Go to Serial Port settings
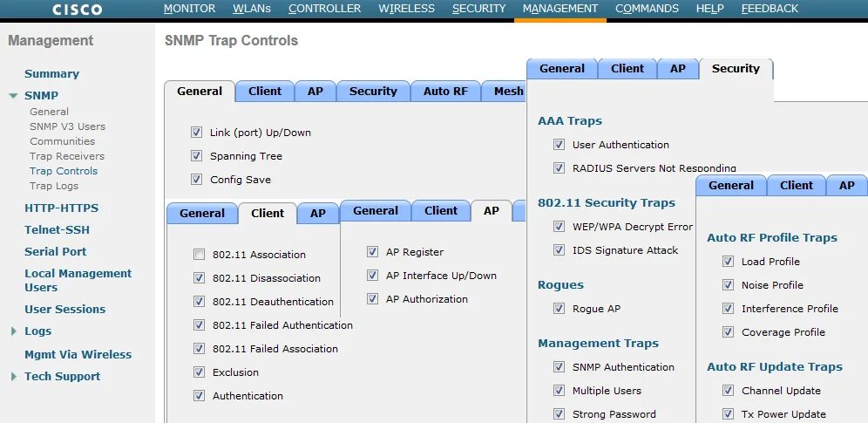The height and width of the screenshot is (423, 868). tap(56, 251)
